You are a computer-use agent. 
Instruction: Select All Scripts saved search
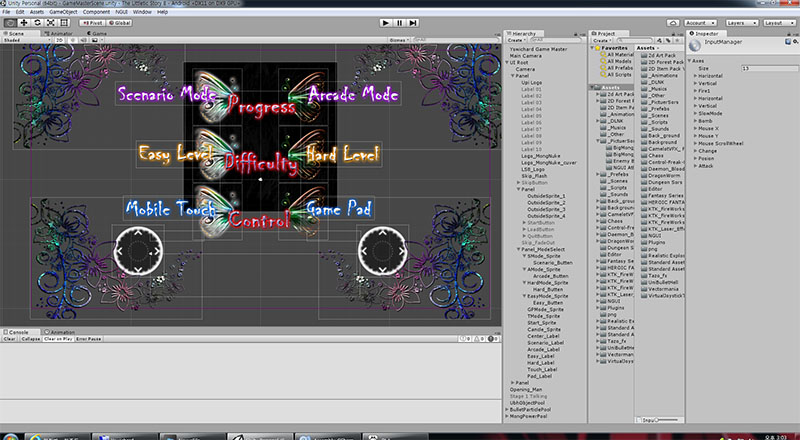pyautogui.click(x=616, y=75)
